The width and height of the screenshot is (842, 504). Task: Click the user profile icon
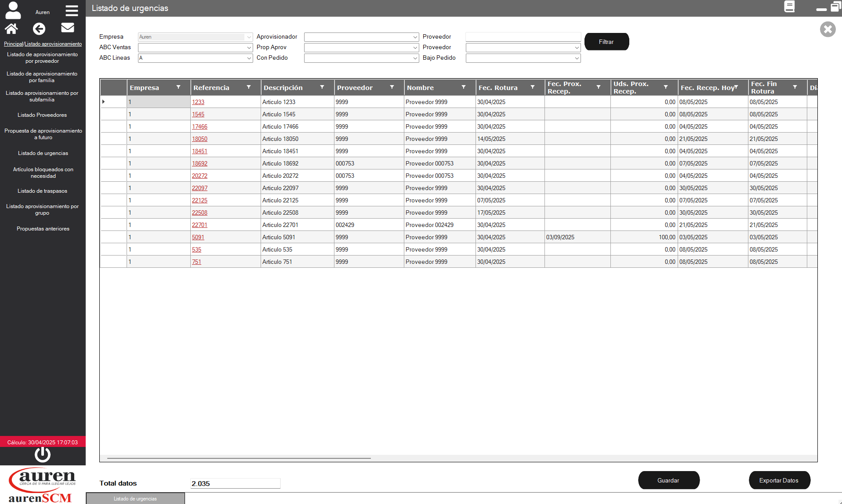click(x=13, y=11)
